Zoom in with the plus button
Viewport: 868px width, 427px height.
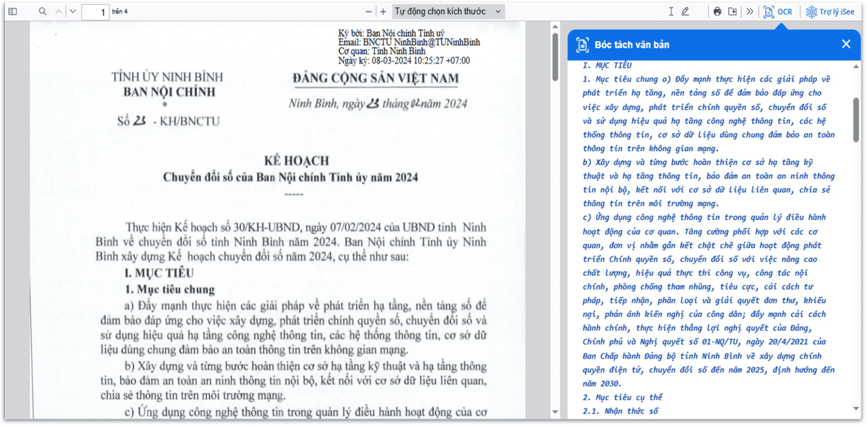pyautogui.click(x=383, y=11)
